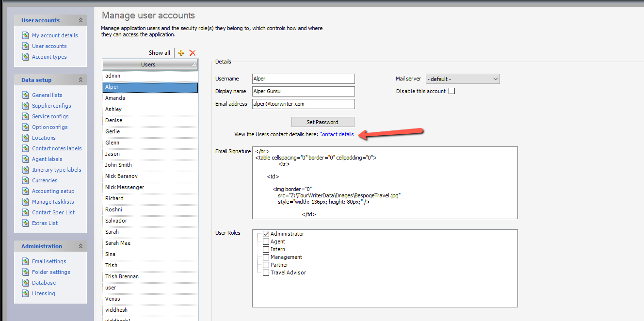Click the icon next to General lists
The width and height of the screenshot is (644, 321).
(26, 95)
